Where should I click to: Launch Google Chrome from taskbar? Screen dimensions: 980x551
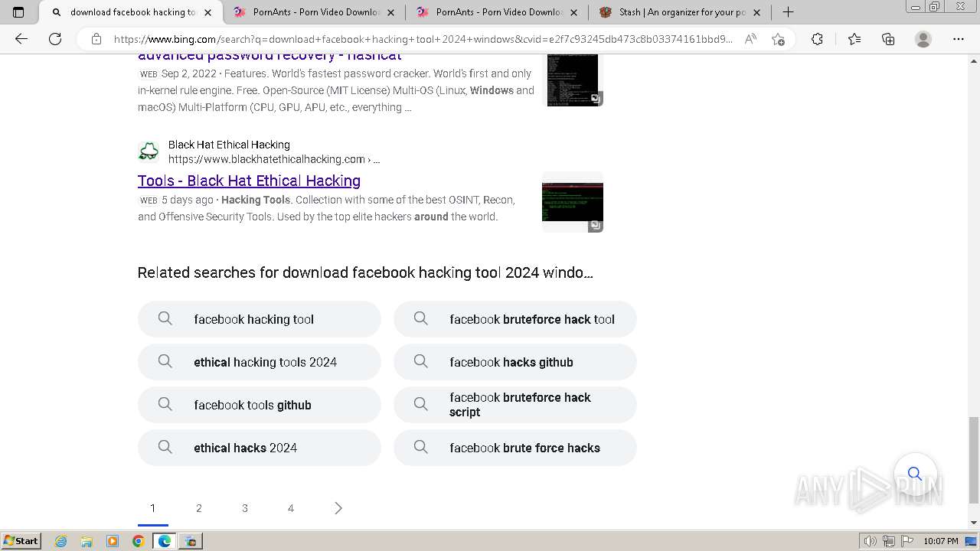click(138, 541)
